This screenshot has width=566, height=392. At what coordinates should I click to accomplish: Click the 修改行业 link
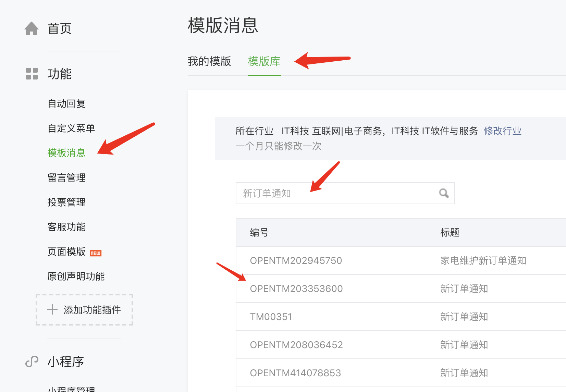(x=503, y=131)
